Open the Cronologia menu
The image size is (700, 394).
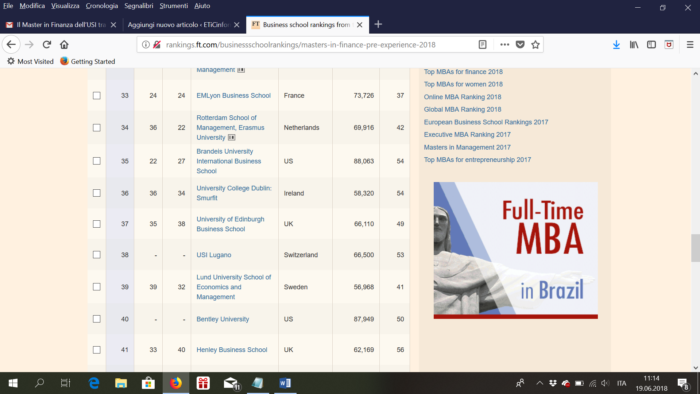click(x=102, y=6)
